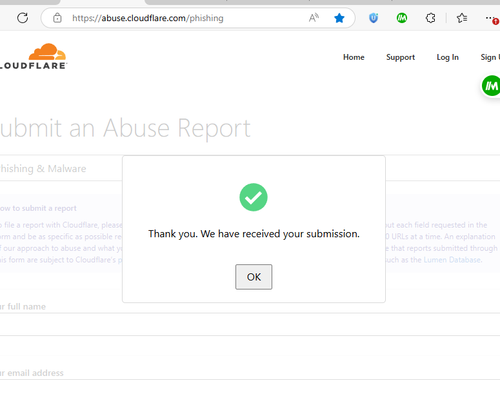This screenshot has height=399, width=500.
Task: Click the abuse.cloudflare.com address bar
Action: (x=198, y=18)
